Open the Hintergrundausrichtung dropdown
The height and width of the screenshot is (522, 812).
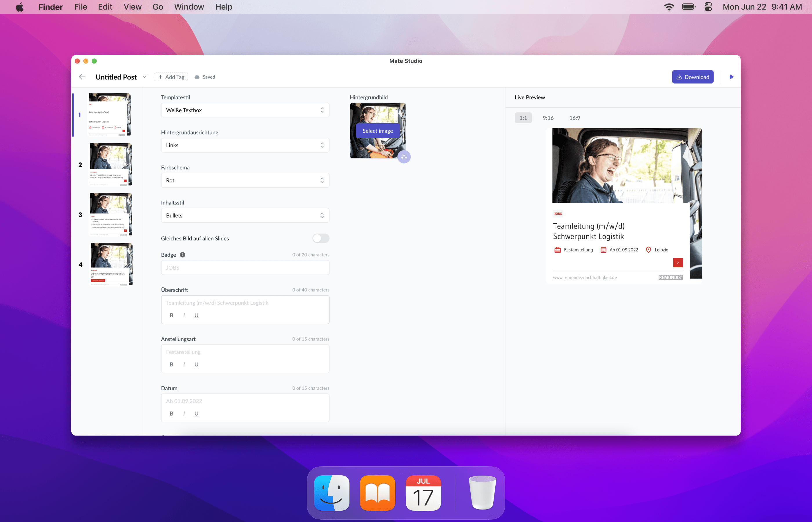tap(245, 145)
